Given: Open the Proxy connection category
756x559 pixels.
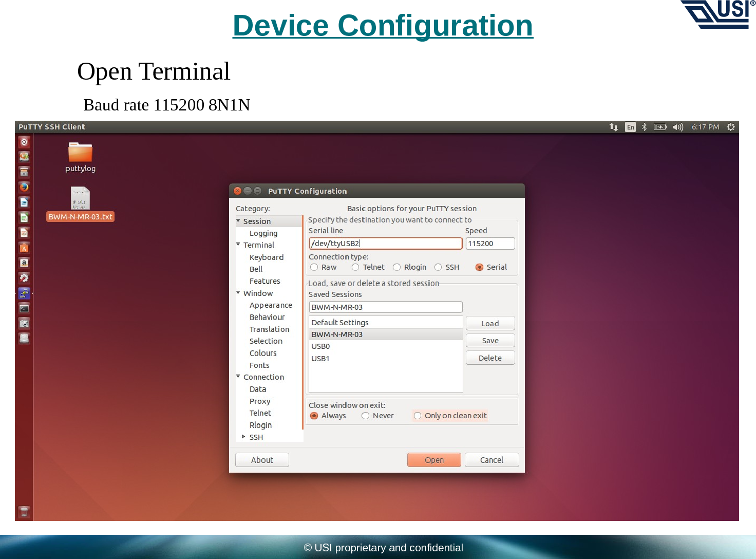Looking at the screenshot, I should click(x=260, y=401).
